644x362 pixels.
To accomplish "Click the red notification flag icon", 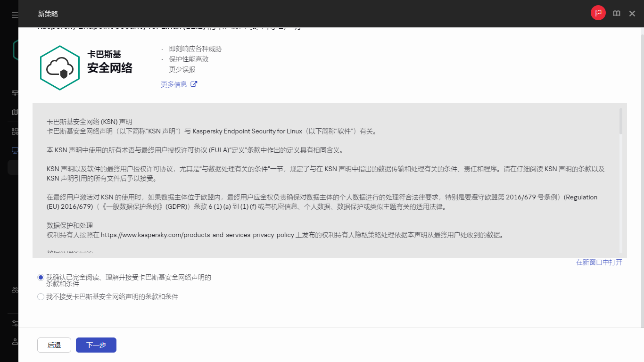I will click(x=598, y=13).
